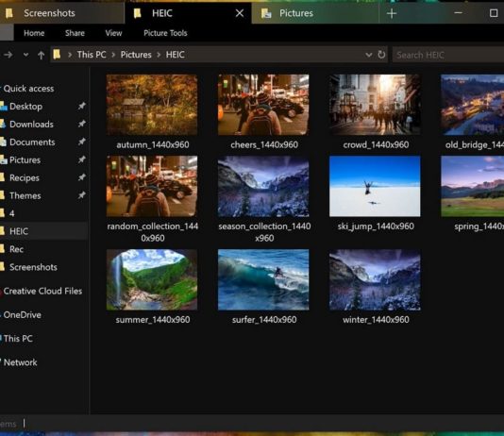Click the crowd_1440x960 file name
The image size is (504, 436).
[x=376, y=145]
